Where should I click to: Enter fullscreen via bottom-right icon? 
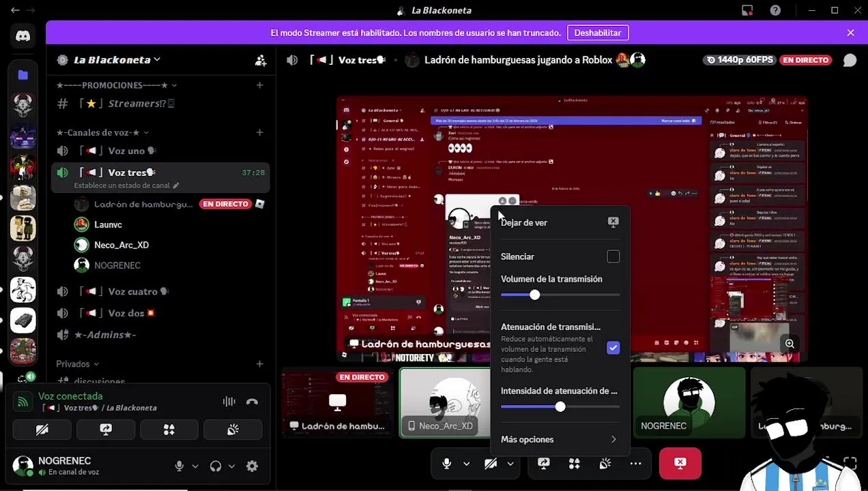tap(850, 464)
